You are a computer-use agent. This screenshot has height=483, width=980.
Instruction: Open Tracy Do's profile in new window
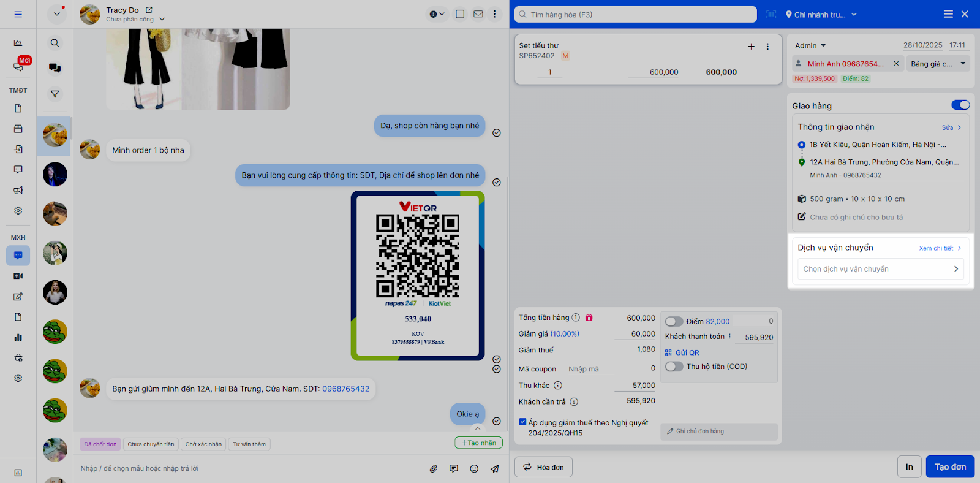point(149,10)
